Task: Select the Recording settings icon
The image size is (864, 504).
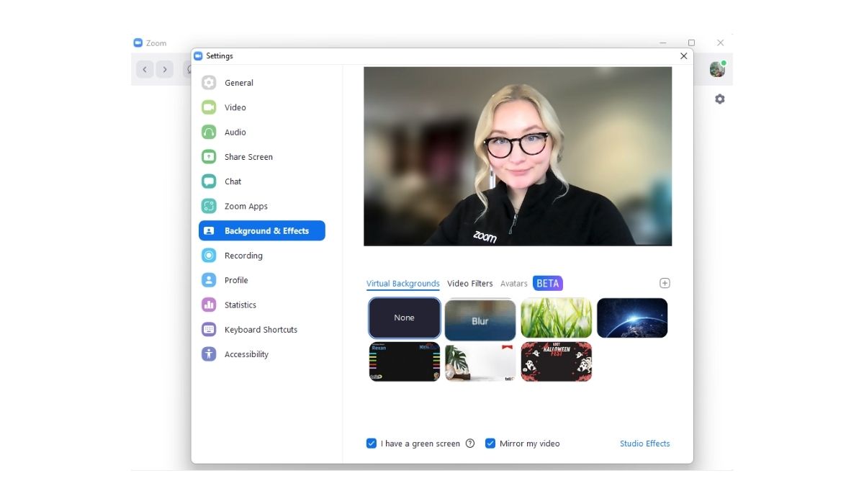Action: point(209,256)
